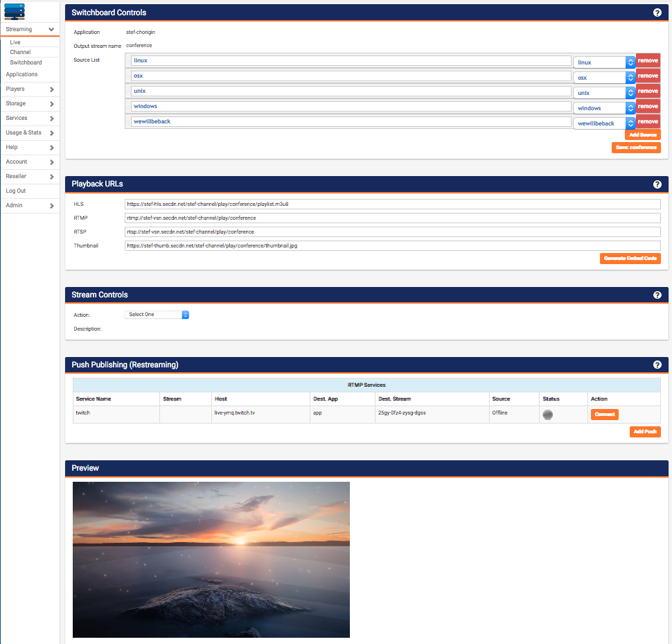This screenshot has width=672, height=644.
Task: Open Applications in the sidebar
Action: [x=21, y=74]
